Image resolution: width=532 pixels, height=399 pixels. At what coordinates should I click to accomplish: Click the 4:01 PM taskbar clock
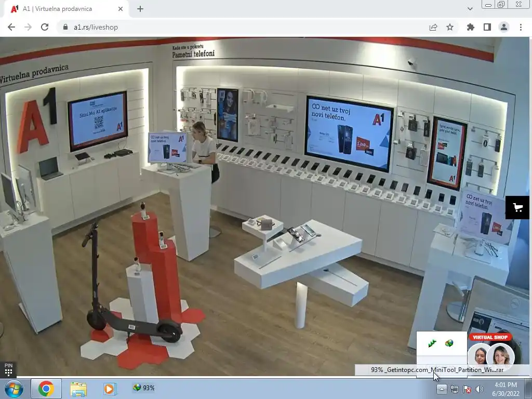point(506,389)
